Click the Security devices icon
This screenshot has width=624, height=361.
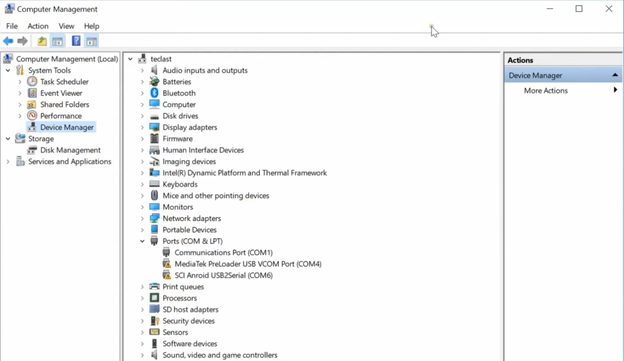click(154, 321)
